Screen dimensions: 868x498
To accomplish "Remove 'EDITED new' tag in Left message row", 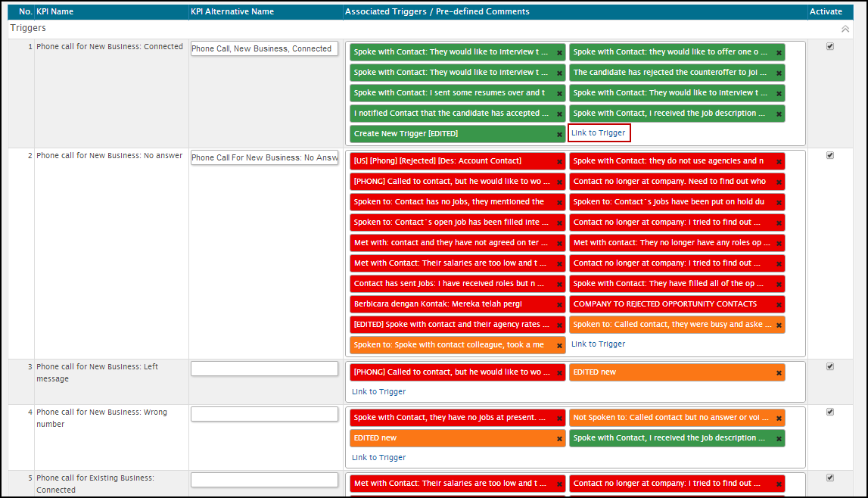I will [779, 374].
